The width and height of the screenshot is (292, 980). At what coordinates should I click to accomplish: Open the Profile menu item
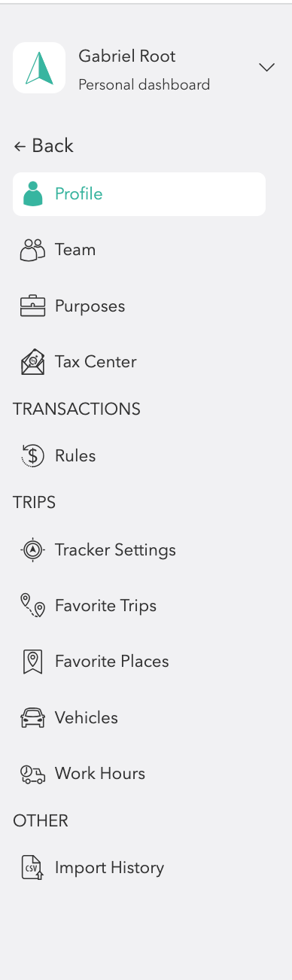click(x=139, y=194)
